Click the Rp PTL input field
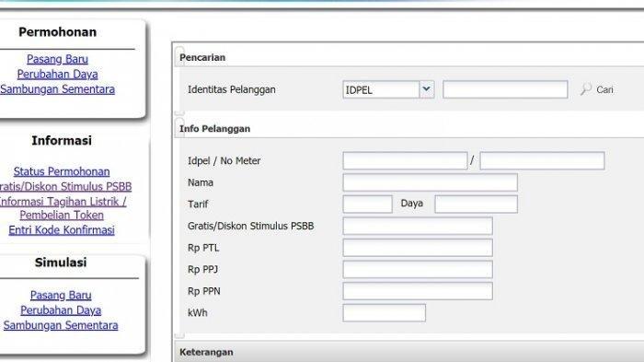This screenshot has width=644, height=362. 418,248
